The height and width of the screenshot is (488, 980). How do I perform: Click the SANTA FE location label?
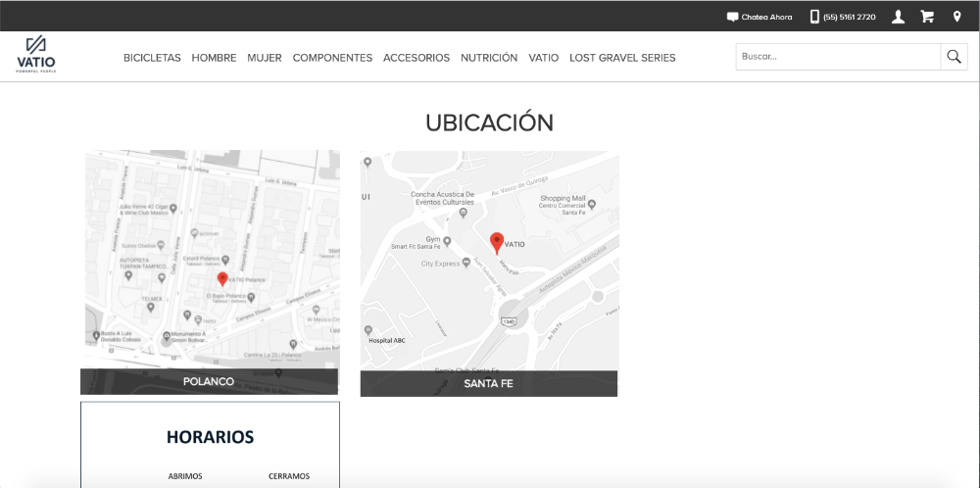[x=488, y=383]
